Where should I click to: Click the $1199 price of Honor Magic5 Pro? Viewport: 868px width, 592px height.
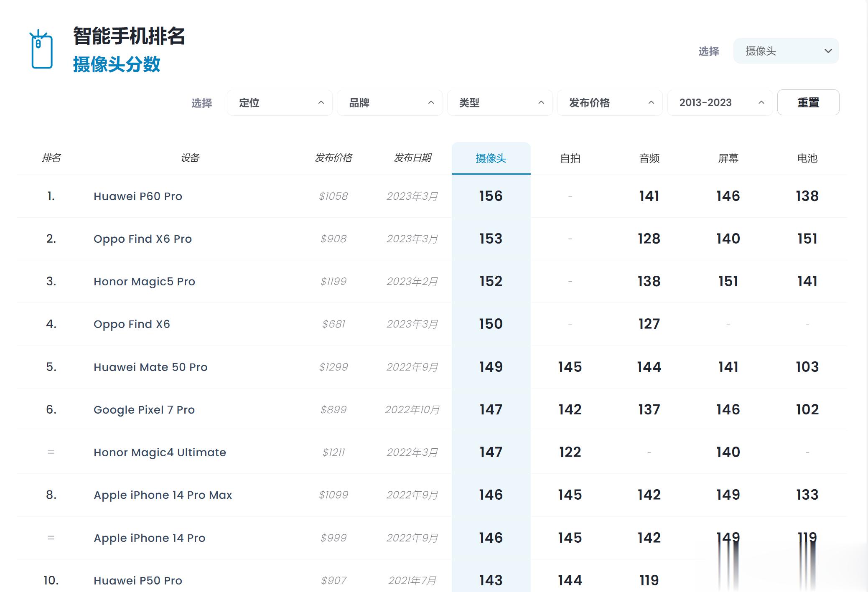(x=333, y=282)
